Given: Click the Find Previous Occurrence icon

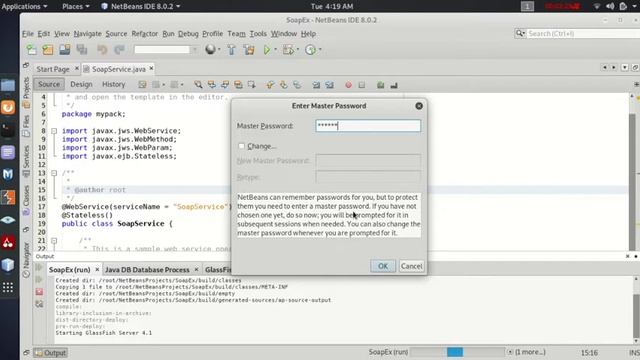Looking at the screenshot, I should pos(211,84).
